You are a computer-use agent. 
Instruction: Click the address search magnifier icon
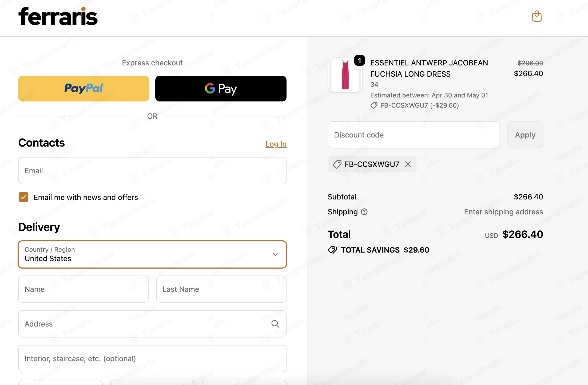point(275,324)
